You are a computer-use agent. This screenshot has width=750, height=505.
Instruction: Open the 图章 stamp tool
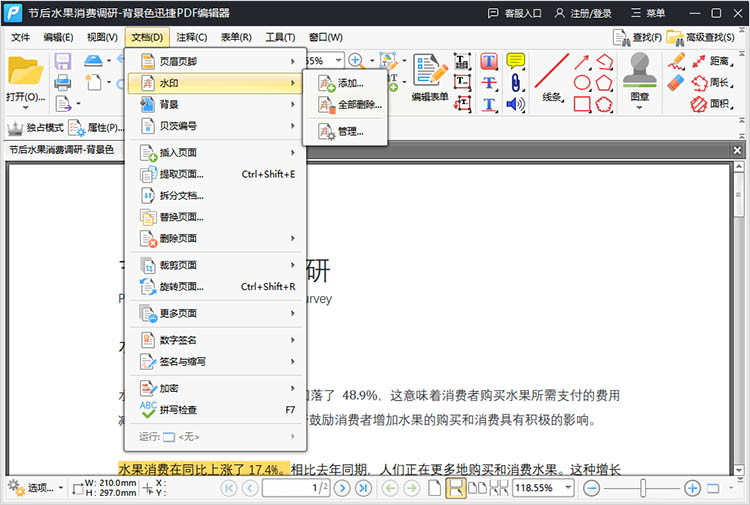pos(640,79)
